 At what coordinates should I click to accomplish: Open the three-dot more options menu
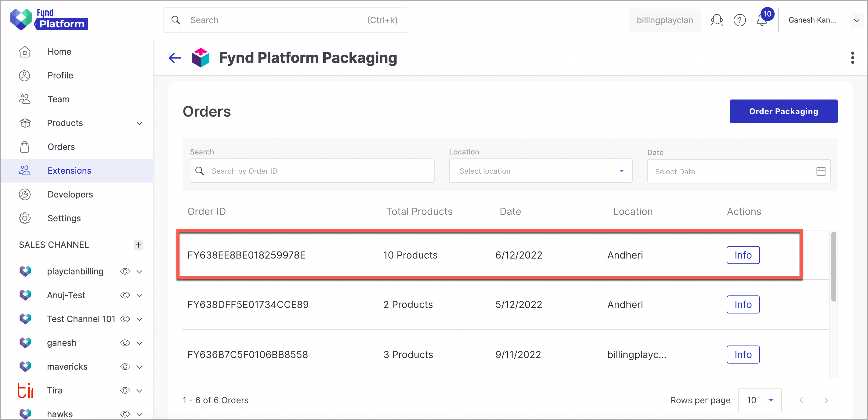[852, 58]
